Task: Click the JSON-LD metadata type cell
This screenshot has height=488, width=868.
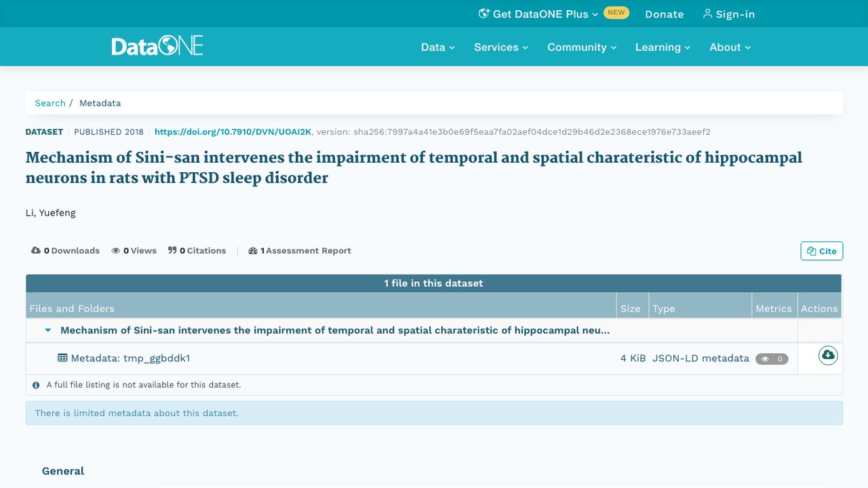Action: [x=701, y=358]
